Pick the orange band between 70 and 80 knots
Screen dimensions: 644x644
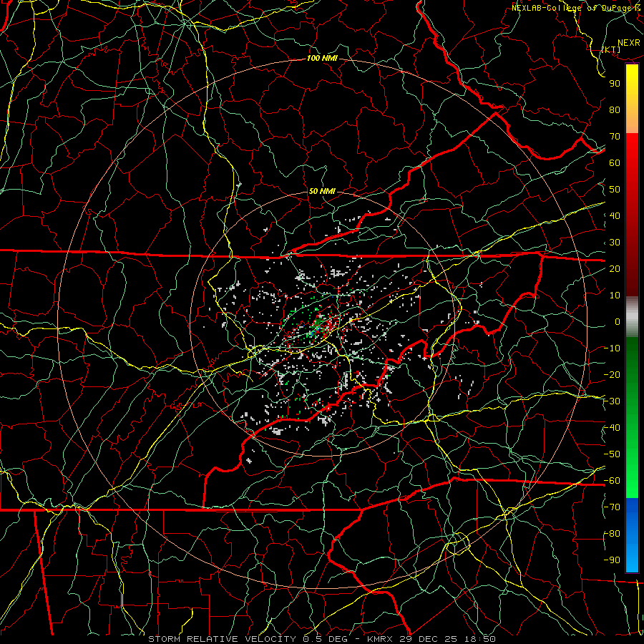(632, 122)
